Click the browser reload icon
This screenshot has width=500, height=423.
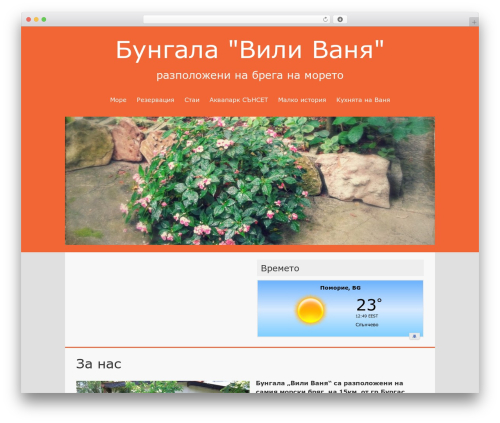tap(325, 20)
